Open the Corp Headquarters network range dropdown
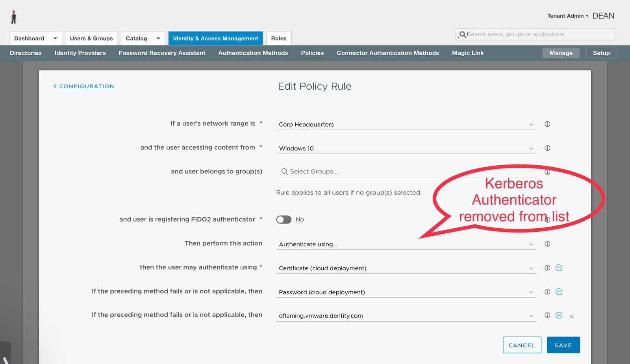This screenshot has width=630, height=364. click(x=406, y=124)
